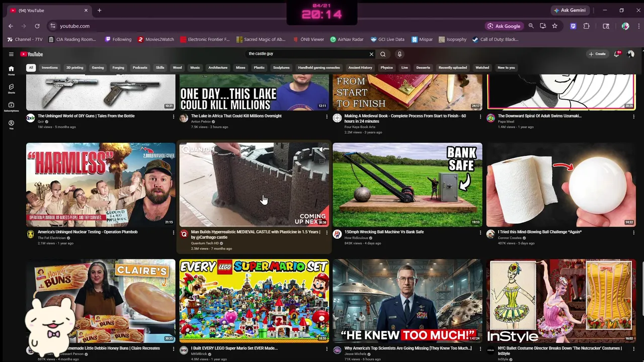Select the Inventions filter chip
644x362 pixels.
tap(49, 67)
